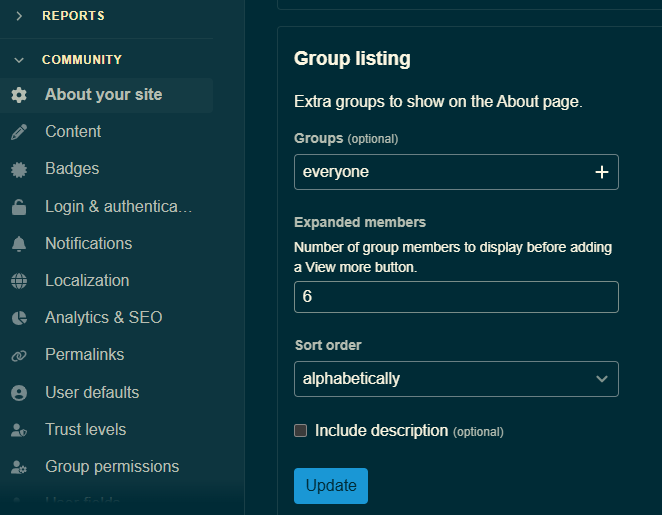Click the user gear icon for Group permissions
Screen dimensions: 662x515
[19, 467]
